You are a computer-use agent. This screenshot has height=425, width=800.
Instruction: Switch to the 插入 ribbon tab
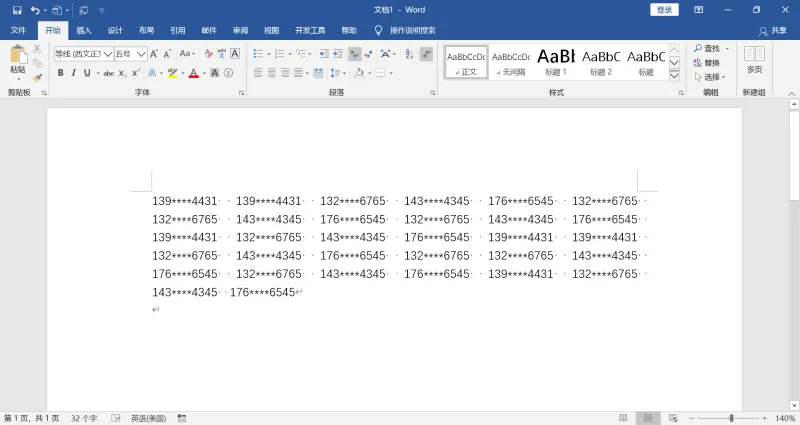pyautogui.click(x=84, y=31)
